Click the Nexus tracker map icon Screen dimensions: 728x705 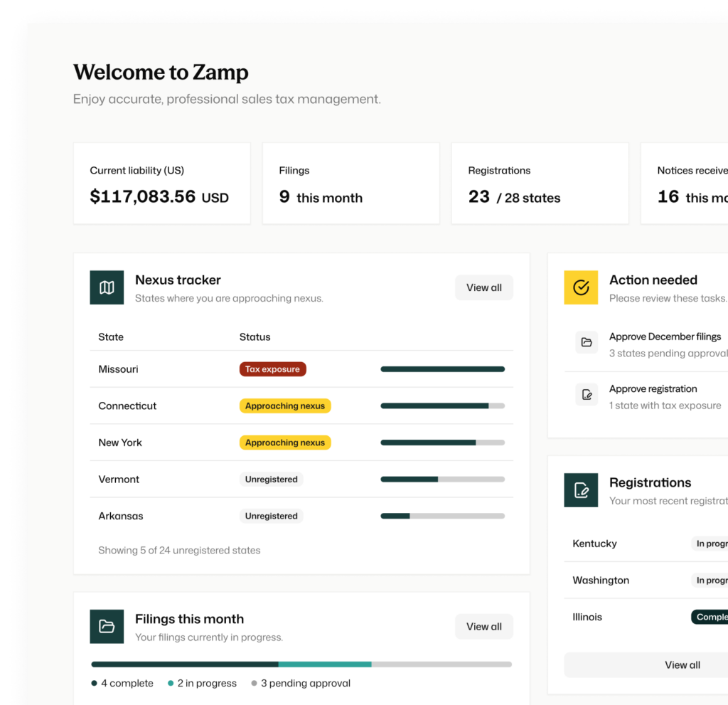tap(107, 287)
